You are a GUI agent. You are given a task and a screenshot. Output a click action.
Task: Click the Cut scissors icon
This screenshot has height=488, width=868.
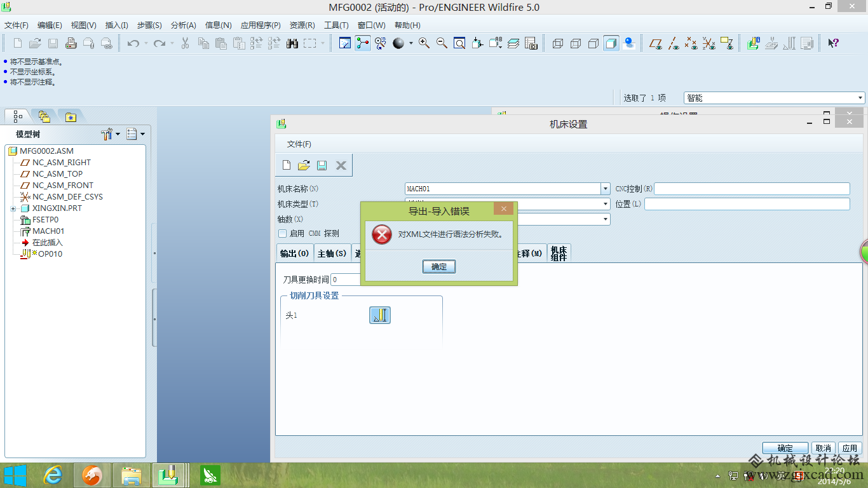pos(186,43)
